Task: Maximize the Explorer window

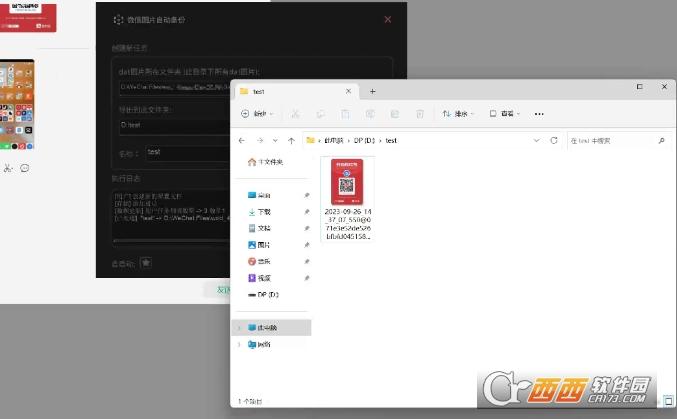Action: point(639,87)
